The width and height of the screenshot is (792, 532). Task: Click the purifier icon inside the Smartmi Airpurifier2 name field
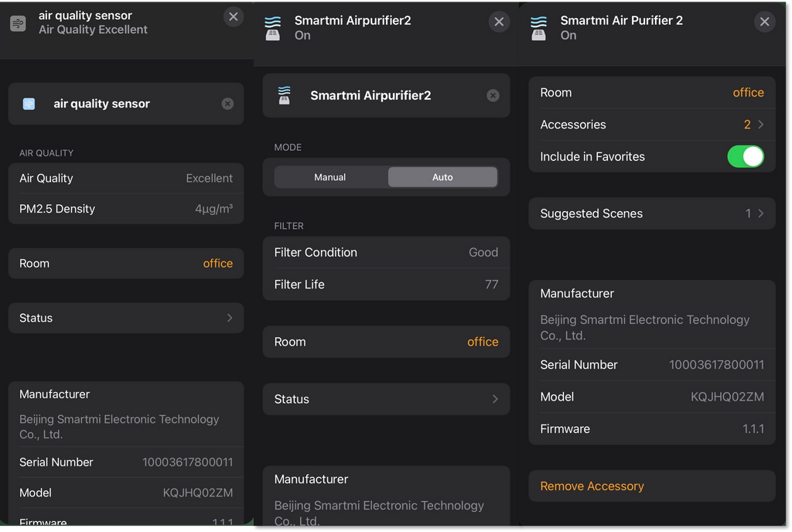[x=285, y=95]
